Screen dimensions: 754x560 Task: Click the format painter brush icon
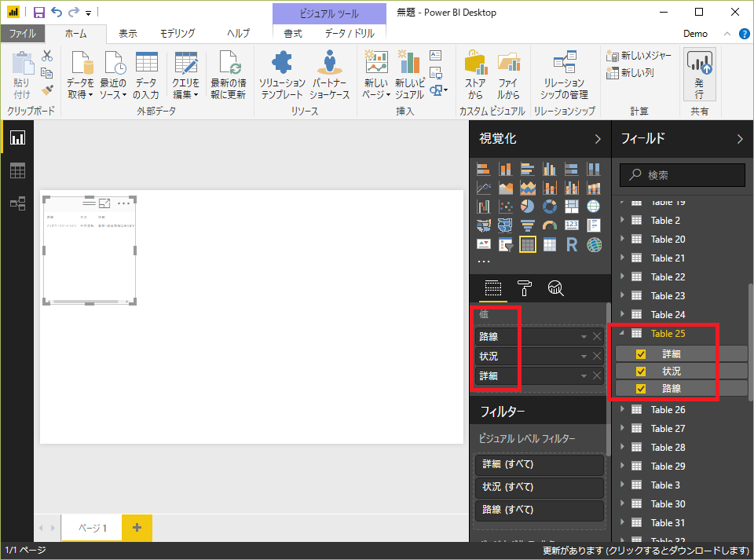(x=46, y=90)
